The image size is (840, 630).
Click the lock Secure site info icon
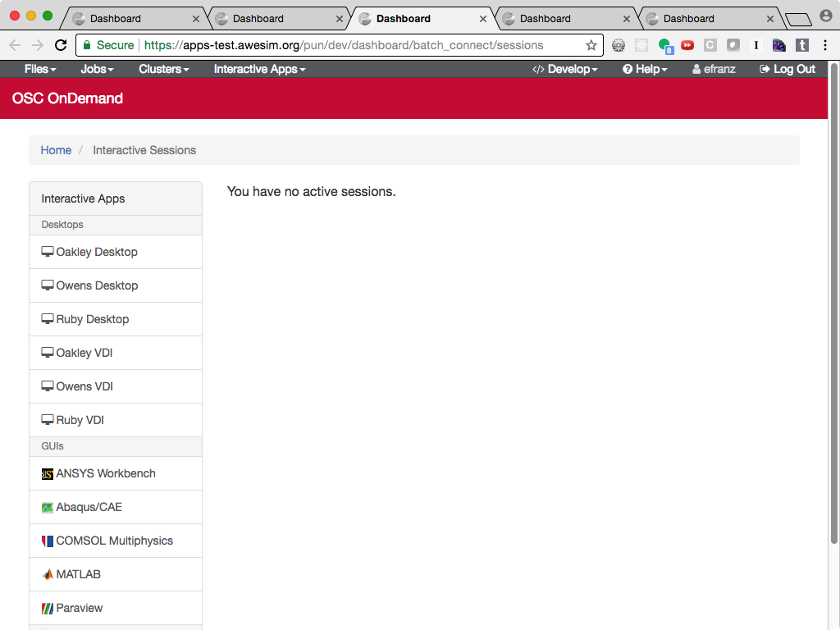(87, 45)
